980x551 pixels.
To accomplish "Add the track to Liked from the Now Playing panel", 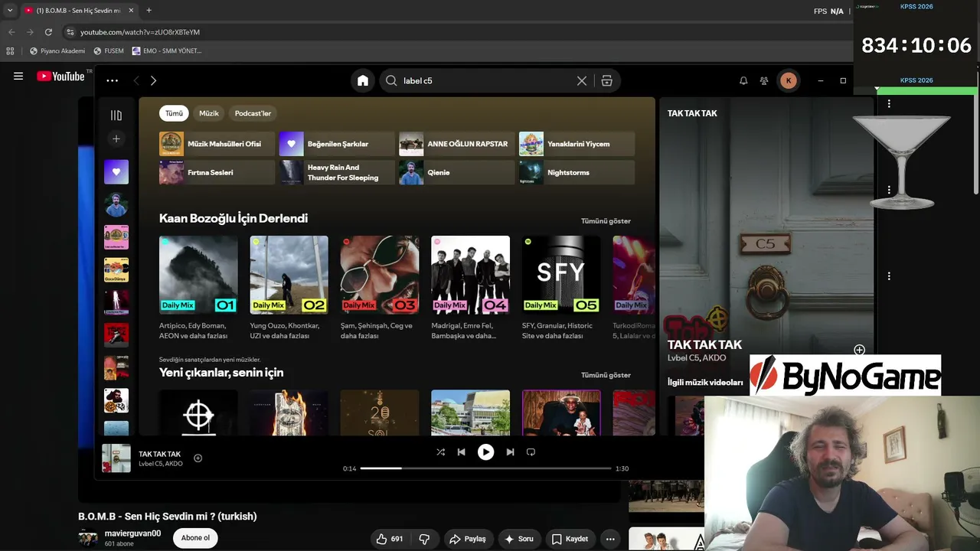I will (859, 350).
